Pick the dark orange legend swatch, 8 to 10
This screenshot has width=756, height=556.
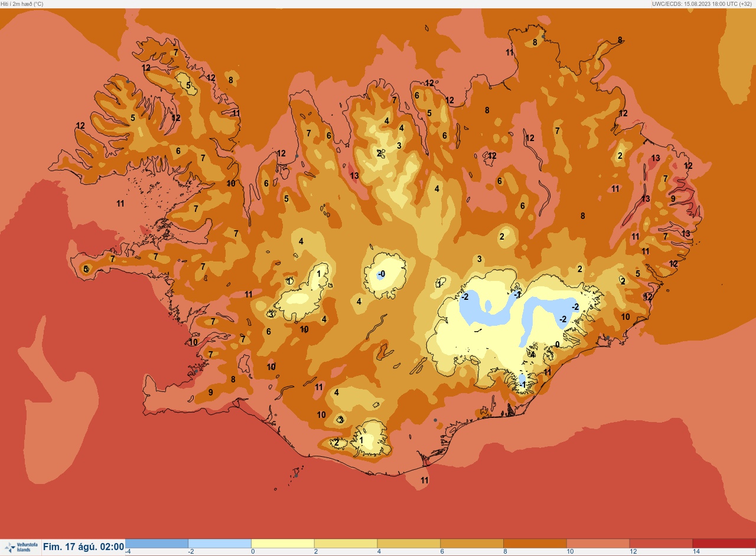535,544
